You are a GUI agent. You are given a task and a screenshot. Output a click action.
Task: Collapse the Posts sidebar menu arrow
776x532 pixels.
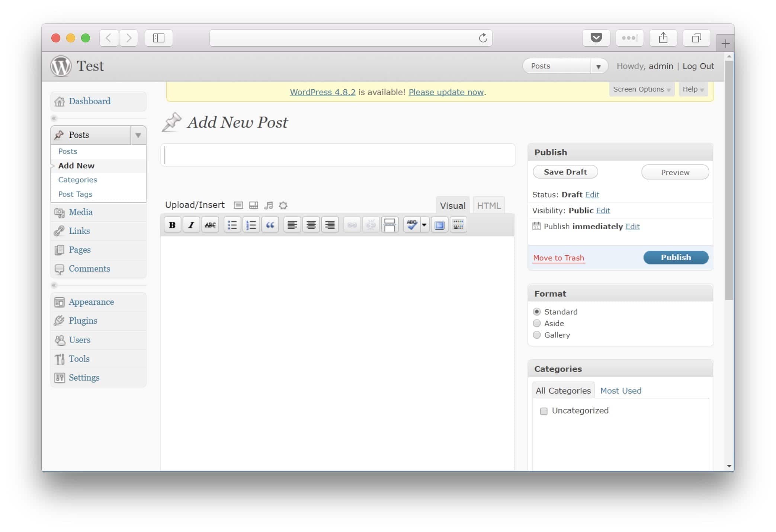[138, 135]
